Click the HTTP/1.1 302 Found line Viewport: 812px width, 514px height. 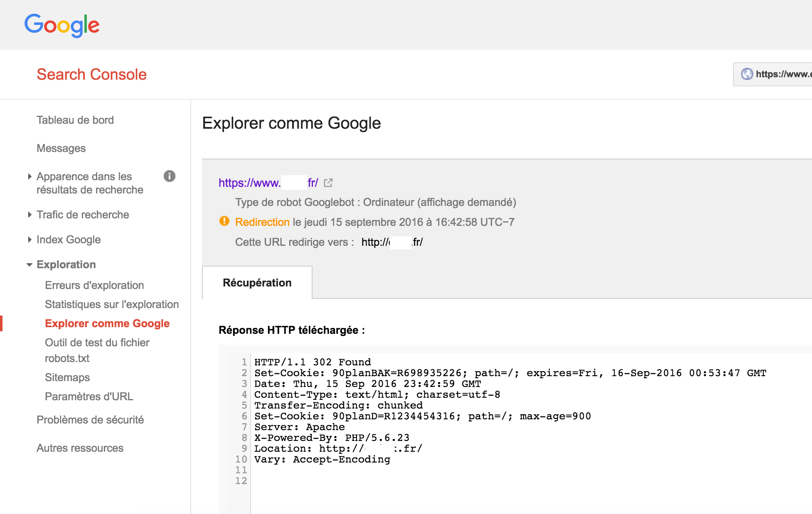pyautogui.click(x=312, y=362)
